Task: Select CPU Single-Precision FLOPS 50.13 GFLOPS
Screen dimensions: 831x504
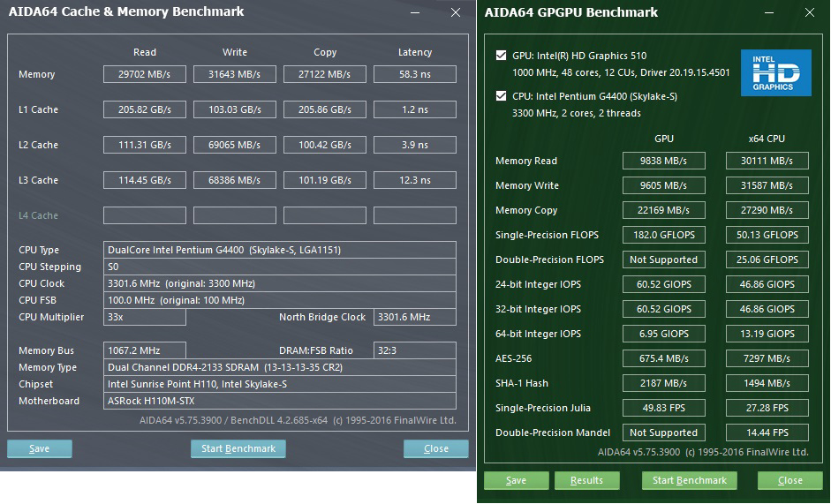Action: pyautogui.click(x=767, y=235)
